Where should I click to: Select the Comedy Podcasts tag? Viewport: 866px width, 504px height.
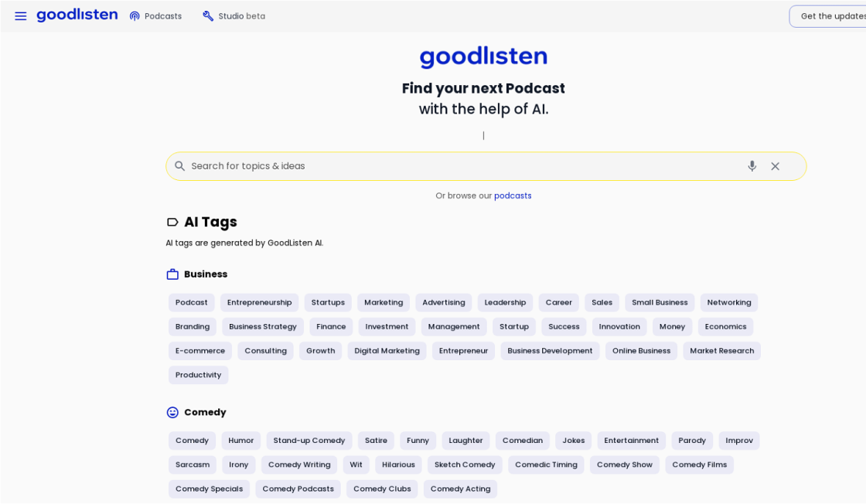click(298, 489)
